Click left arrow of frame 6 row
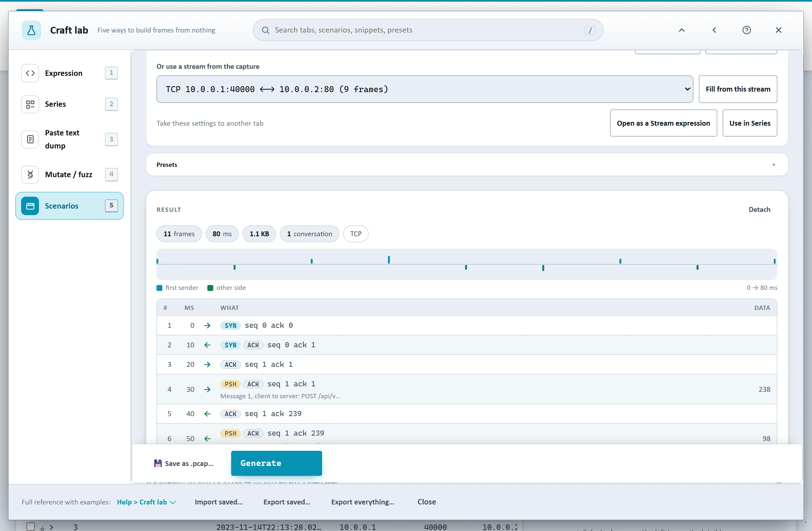 click(207, 438)
